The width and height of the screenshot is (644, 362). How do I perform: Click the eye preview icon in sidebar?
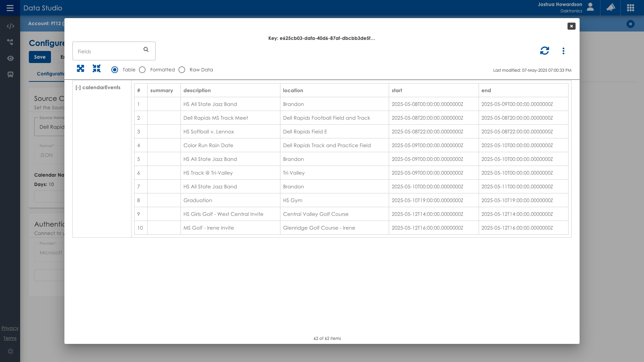(10, 58)
